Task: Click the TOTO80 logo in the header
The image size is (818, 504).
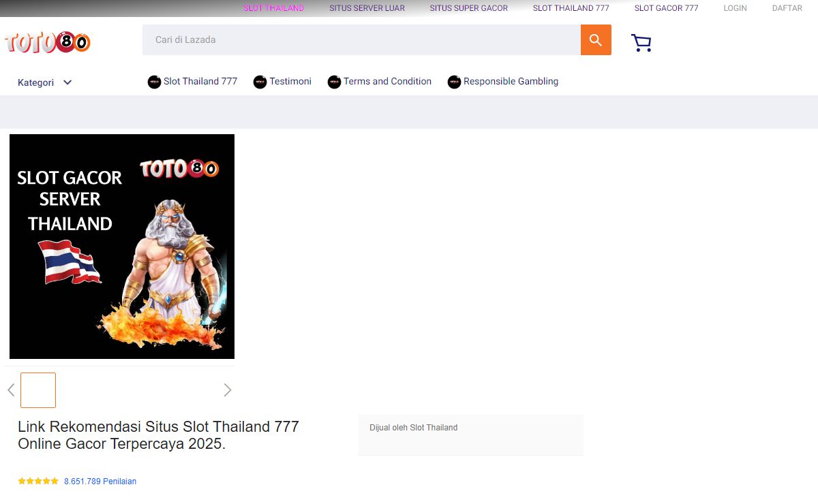Action: click(x=48, y=42)
